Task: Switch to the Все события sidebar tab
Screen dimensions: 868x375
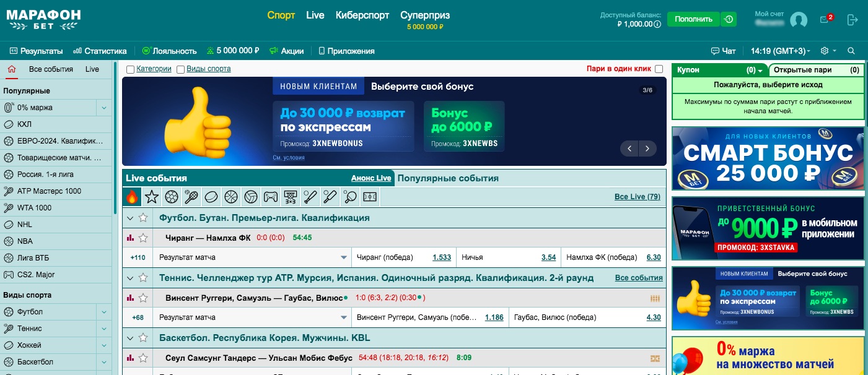Action: coord(51,69)
